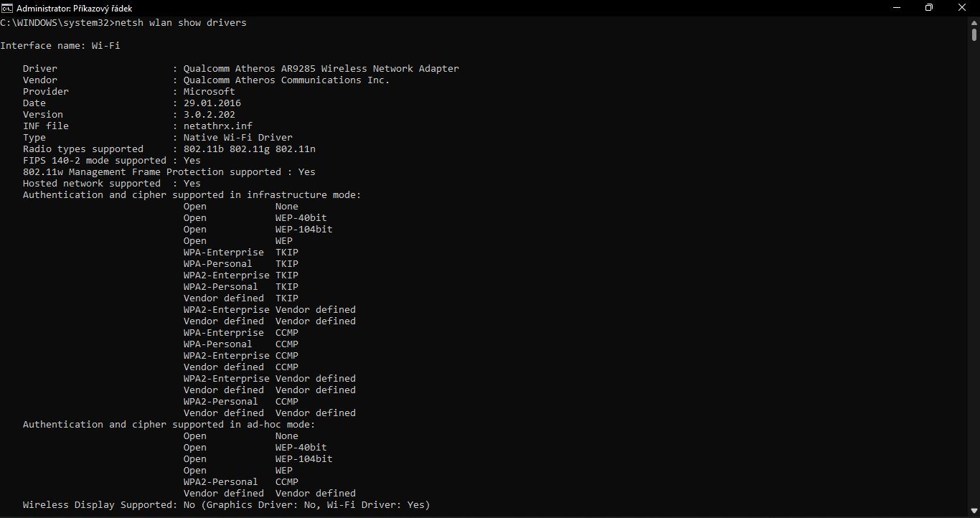Image resolution: width=980 pixels, height=518 pixels.
Task: Click the Native Wi-Fi Driver type text
Action: tap(237, 138)
